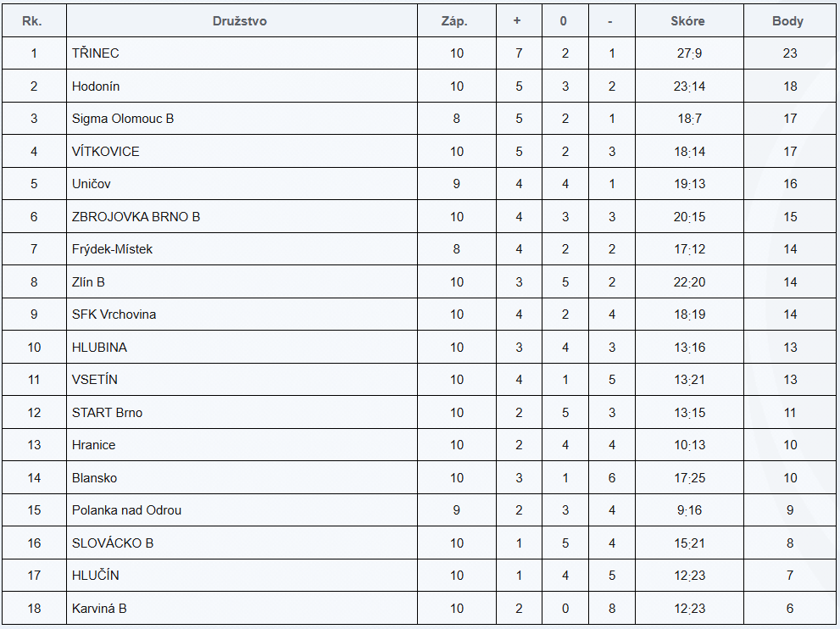Image resolution: width=840 pixels, height=629 pixels.
Task: Select the Frýdek-Místek team
Action: (x=112, y=249)
